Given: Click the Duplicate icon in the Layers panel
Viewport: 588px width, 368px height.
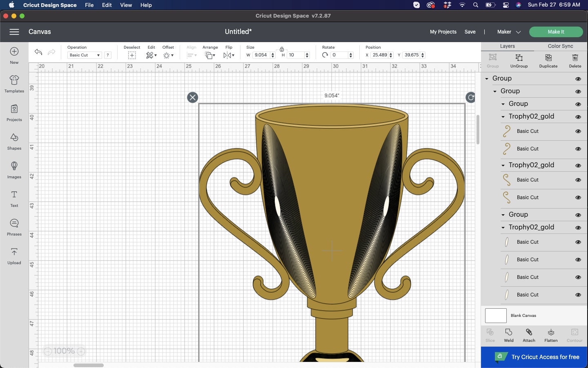Looking at the screenshot, I should pyautogui.click(x=548, y=61).
